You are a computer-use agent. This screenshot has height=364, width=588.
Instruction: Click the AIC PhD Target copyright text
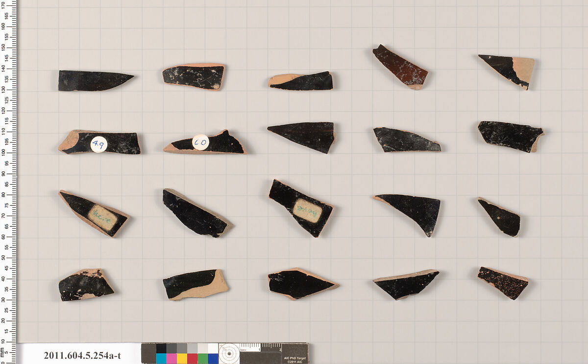(294, 359)
